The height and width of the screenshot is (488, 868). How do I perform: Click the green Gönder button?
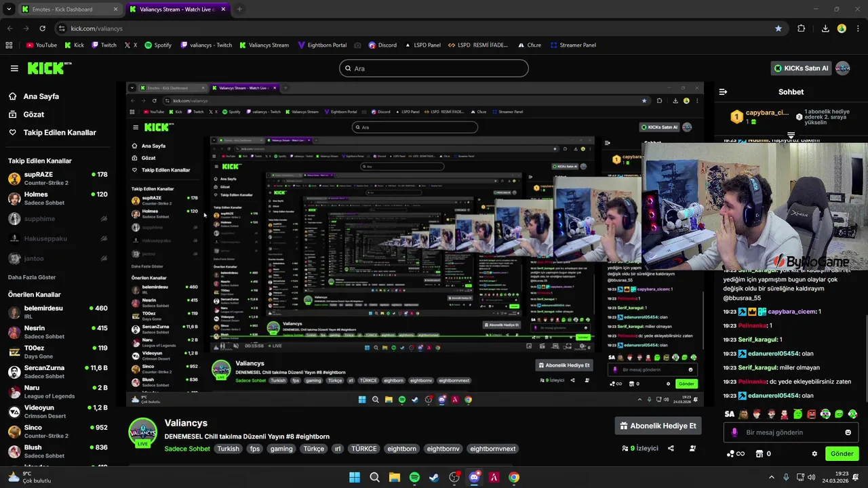[x=842, y=453]
